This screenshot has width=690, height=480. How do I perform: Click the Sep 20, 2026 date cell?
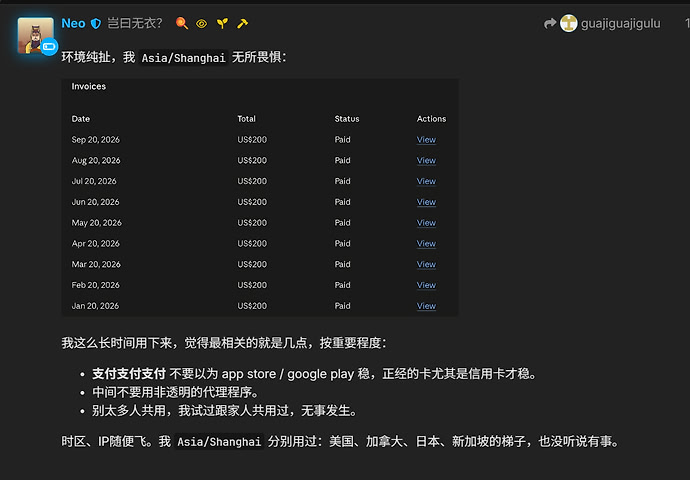tap(95, 140)
